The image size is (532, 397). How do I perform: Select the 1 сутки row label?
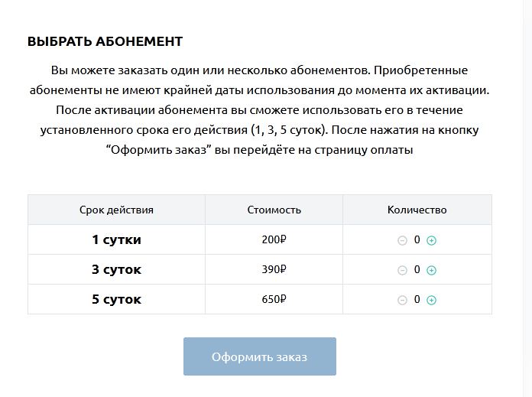[x=116, y=239]
